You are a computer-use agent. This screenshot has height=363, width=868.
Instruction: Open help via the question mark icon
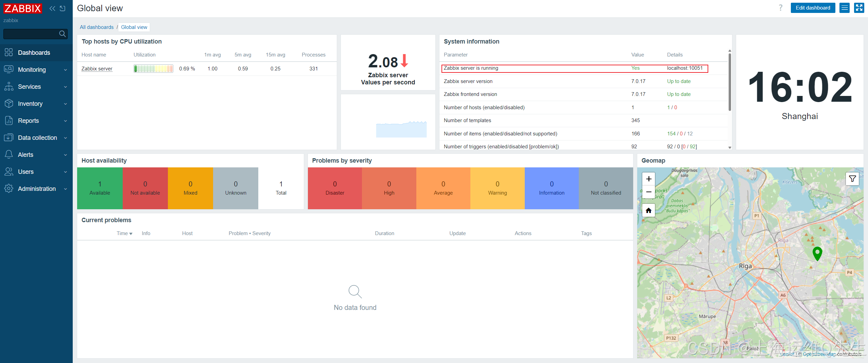[781, 7]
